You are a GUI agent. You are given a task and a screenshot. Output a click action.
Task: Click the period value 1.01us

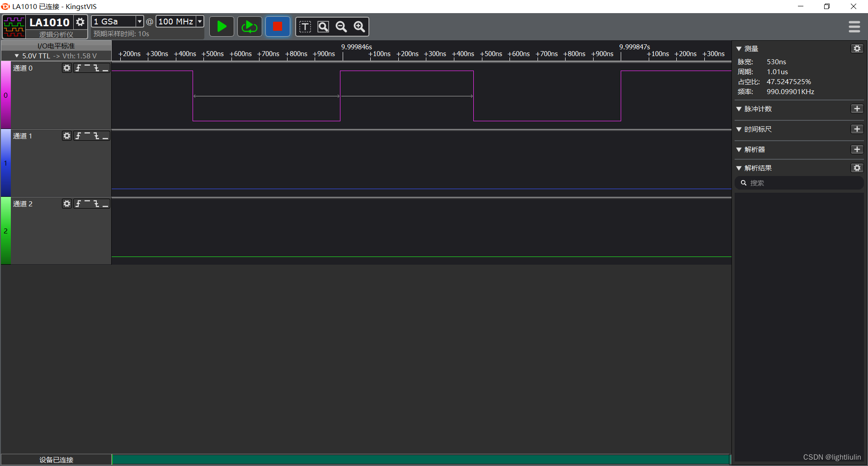tap(777, 71)
